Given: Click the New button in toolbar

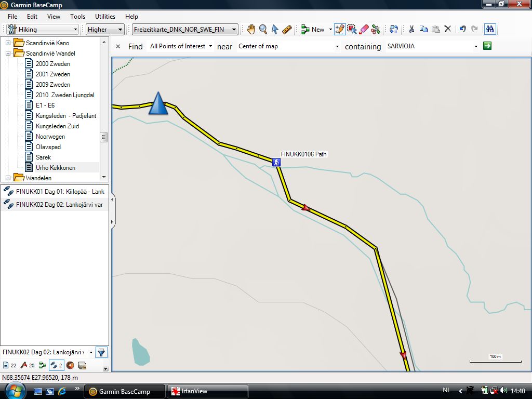Looking at the screenshot, I should [x=313, y=30].
